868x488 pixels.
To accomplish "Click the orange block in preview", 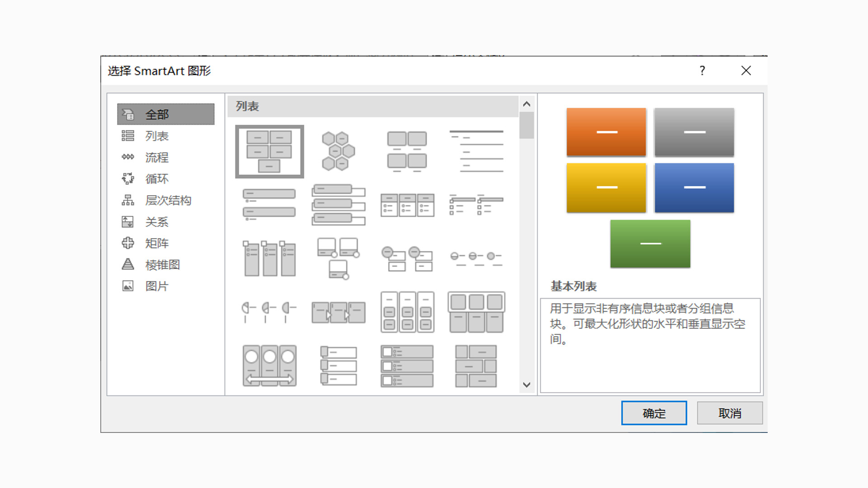I will 606,132.
